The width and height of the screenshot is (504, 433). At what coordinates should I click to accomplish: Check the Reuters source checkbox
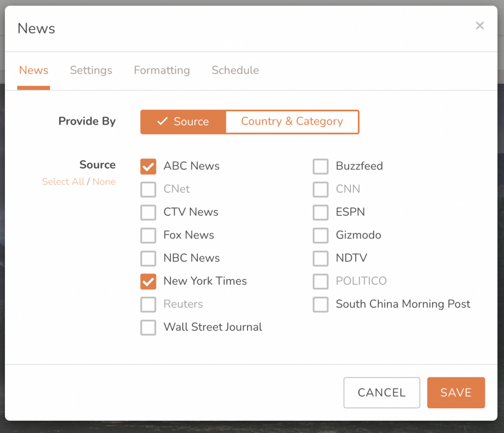148,304
